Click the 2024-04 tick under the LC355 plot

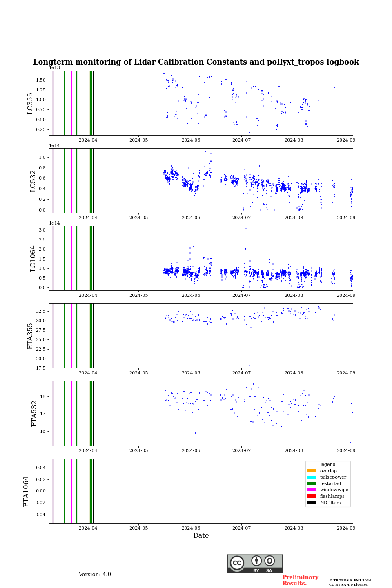point(88,140)
